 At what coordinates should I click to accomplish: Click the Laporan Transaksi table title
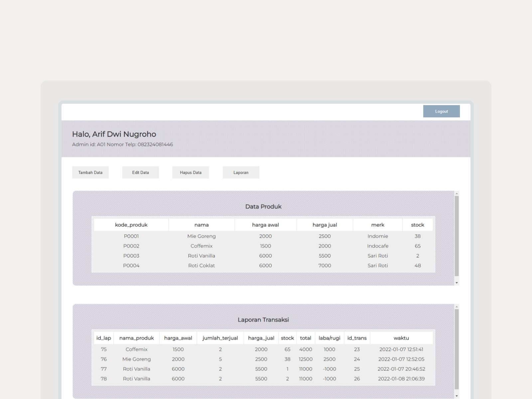pos(263,320)
